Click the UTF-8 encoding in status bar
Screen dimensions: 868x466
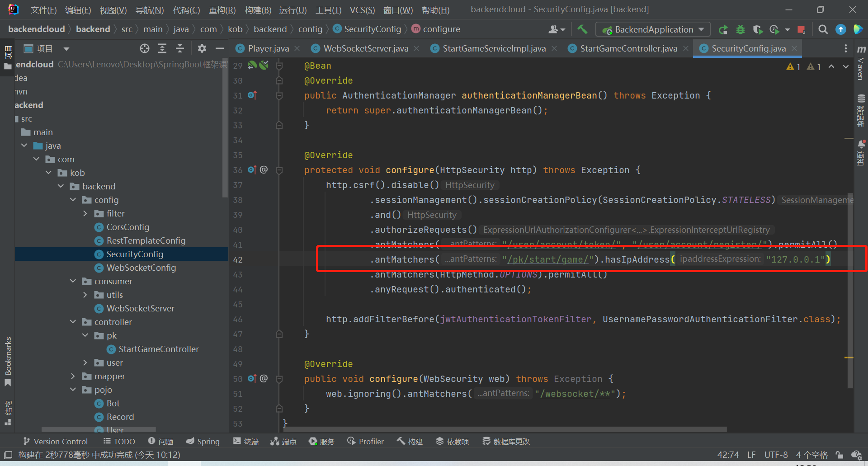(x=776, y=455)
